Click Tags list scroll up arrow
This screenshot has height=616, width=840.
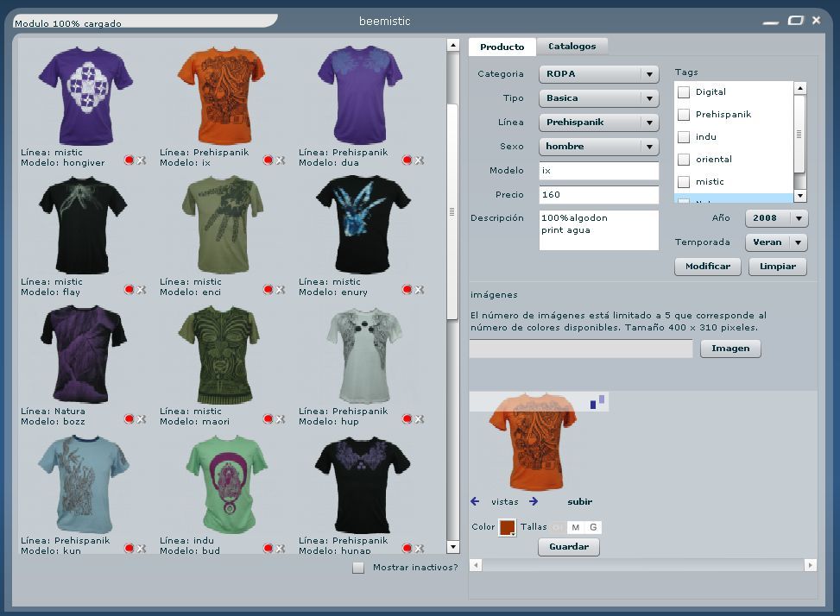[799, 88]
